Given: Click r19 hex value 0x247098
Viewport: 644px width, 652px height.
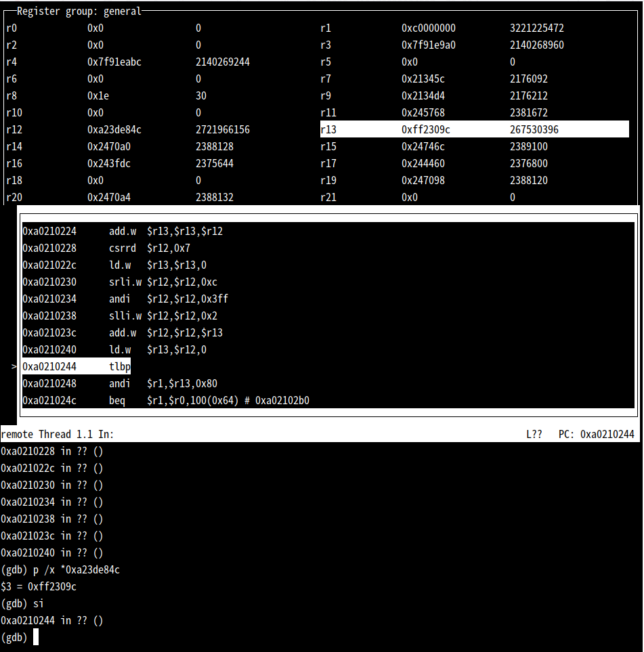Looking at the screenshot, I should pyautogui.click(x=423, y=181).
